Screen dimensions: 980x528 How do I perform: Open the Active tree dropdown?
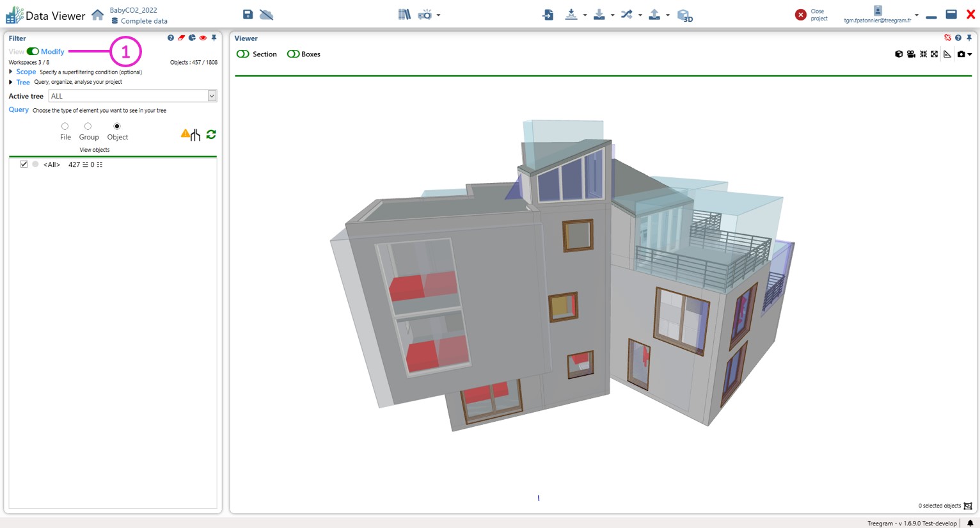click(212, 96)
